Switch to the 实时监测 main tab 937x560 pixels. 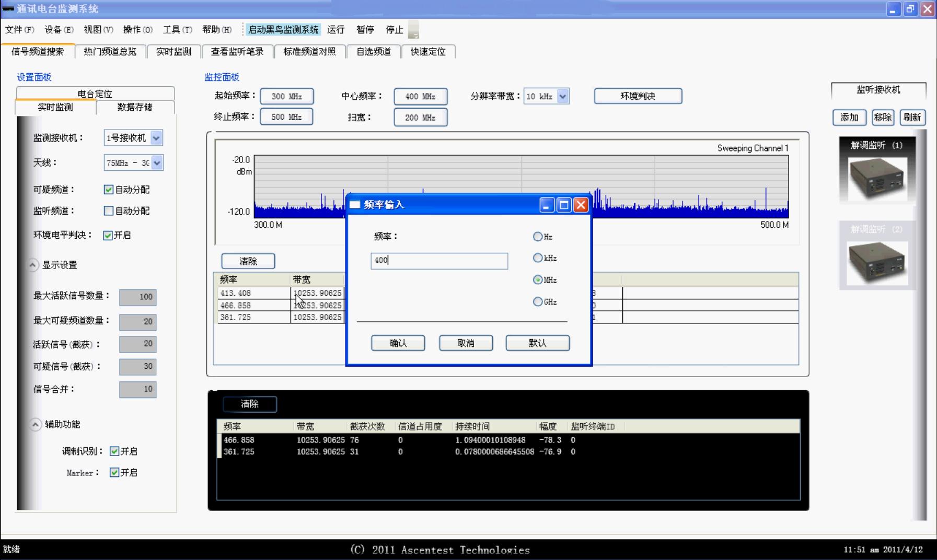pos(174,51)
